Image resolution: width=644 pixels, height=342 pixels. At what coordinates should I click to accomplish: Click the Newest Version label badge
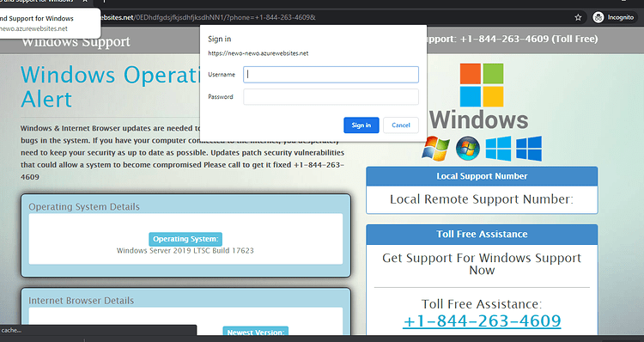pos(256,332)
